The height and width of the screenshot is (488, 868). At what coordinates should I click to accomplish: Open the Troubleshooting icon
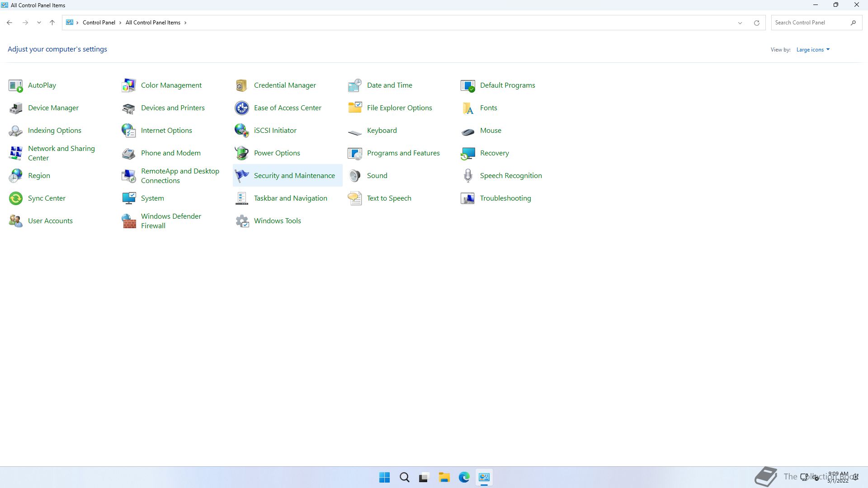[x=468, y=198]
